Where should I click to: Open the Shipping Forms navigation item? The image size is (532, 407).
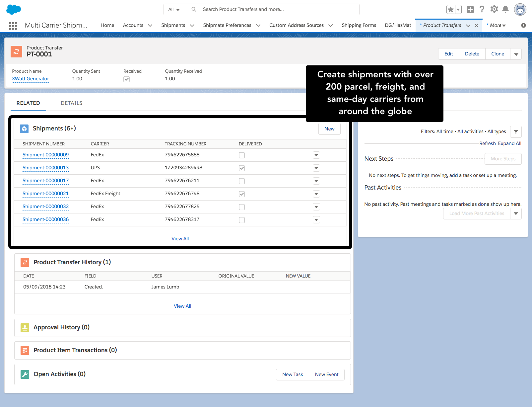[x=359, y=25]
